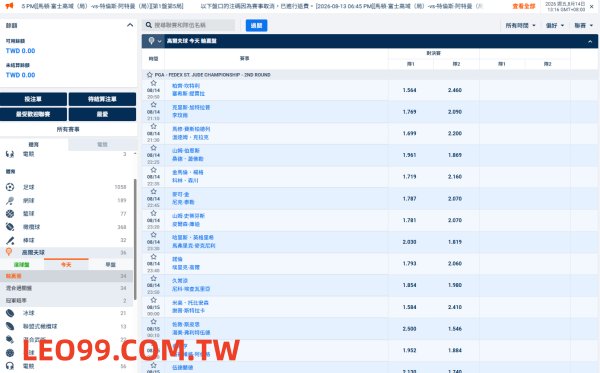Open the 投注單 bet slip button
This screenshot has height=373, width=600.
pos(33,99)
